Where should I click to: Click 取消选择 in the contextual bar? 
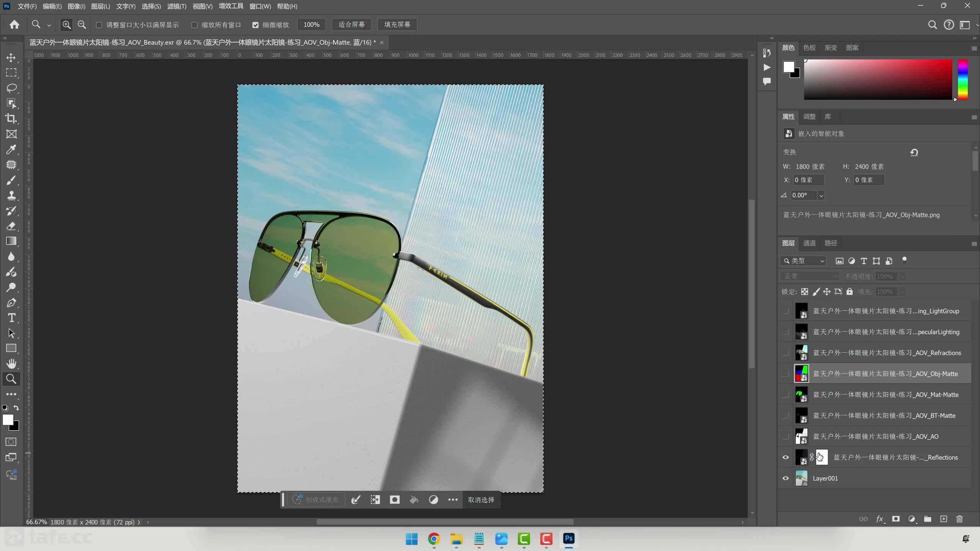click(x=481, y=500)
